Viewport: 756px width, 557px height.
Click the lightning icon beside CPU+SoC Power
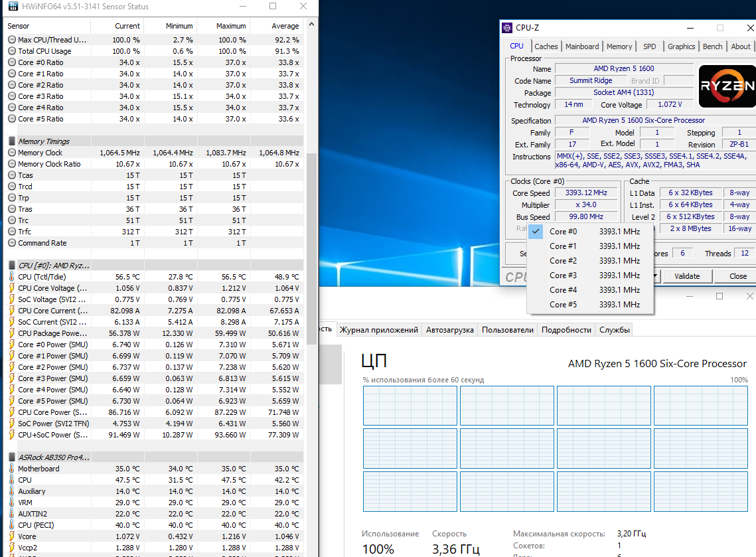click(12, 435)
